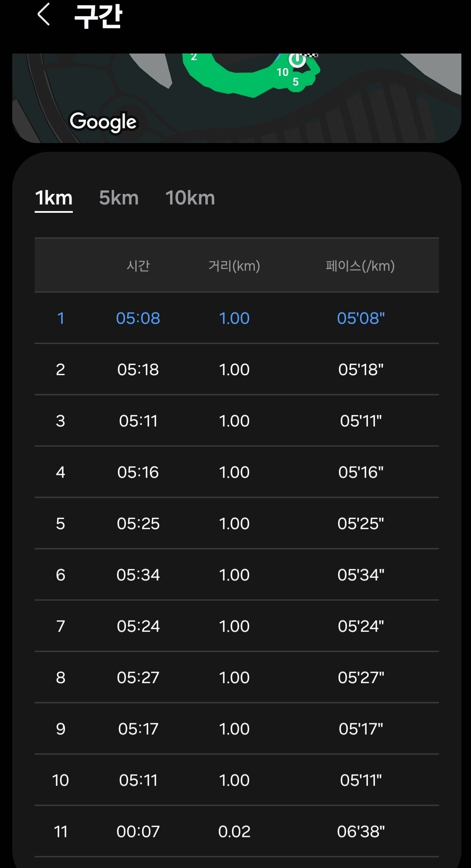Select the 1km splits tab

[x=54, y=198]
